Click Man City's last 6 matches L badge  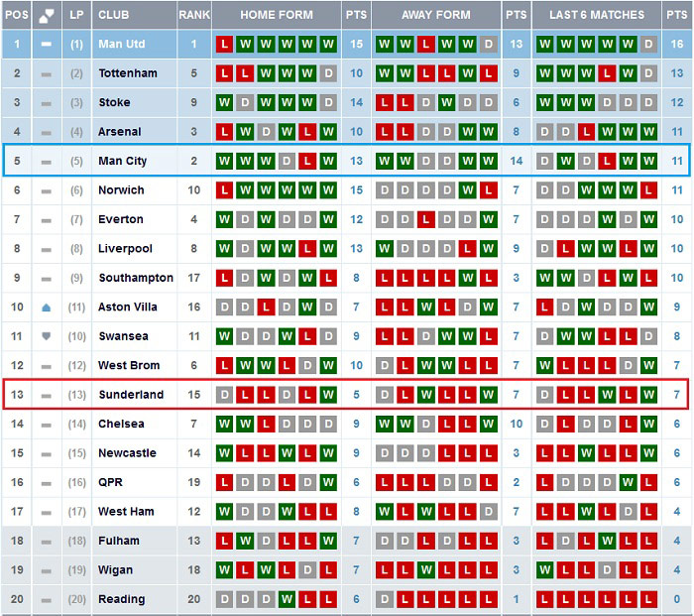pos(607,162)
